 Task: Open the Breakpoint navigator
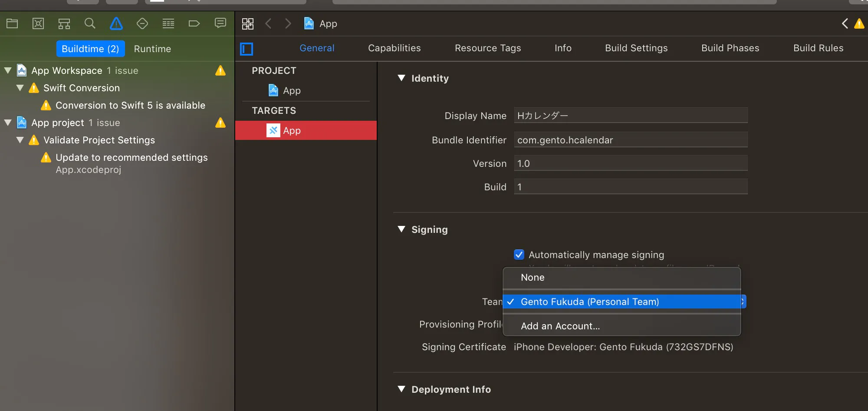tap(194, 23)
